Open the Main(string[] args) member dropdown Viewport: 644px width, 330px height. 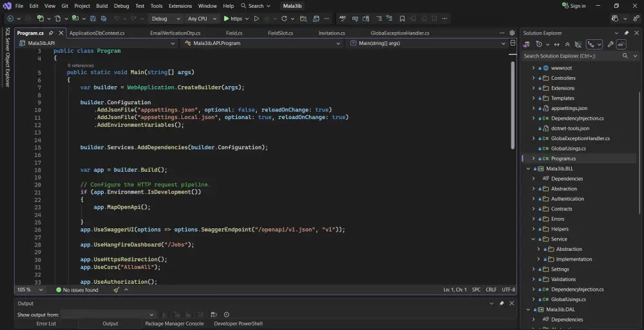tap(428, 43)
